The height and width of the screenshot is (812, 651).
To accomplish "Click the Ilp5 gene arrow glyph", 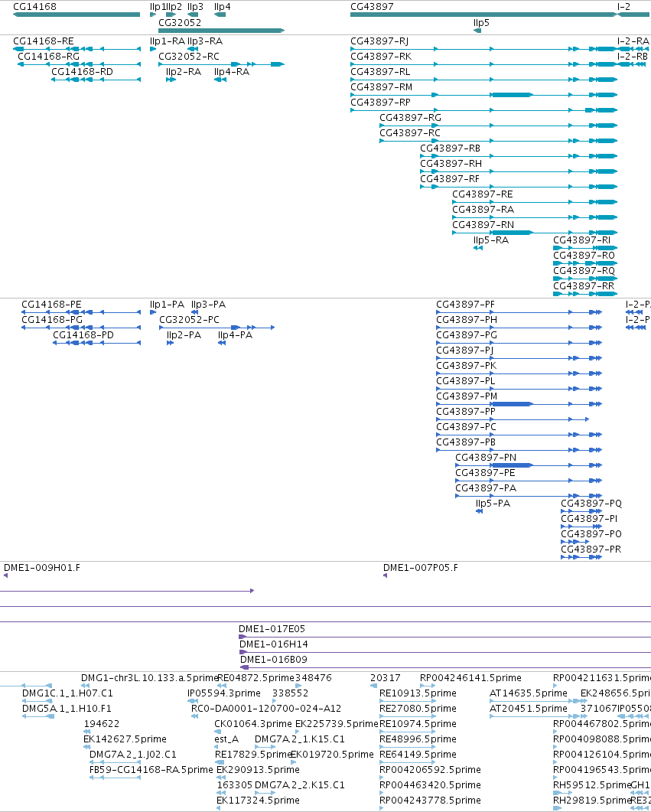I will tap(477, 31).
